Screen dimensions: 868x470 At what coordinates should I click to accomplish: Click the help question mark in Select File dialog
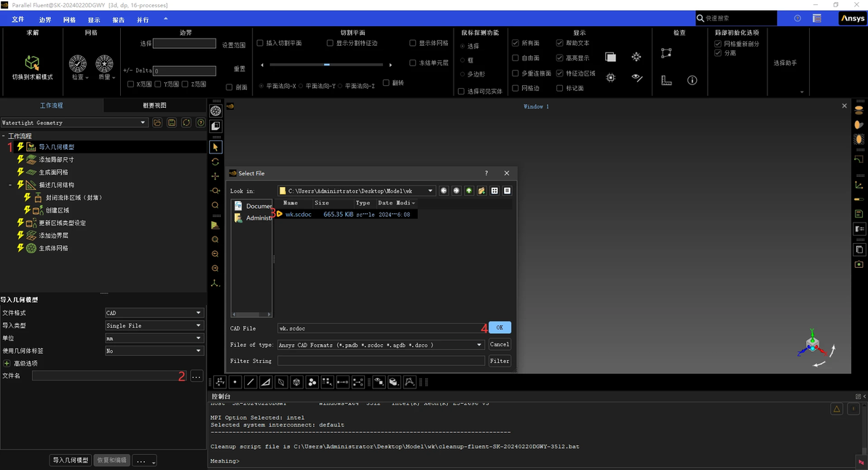click(486, 173)
